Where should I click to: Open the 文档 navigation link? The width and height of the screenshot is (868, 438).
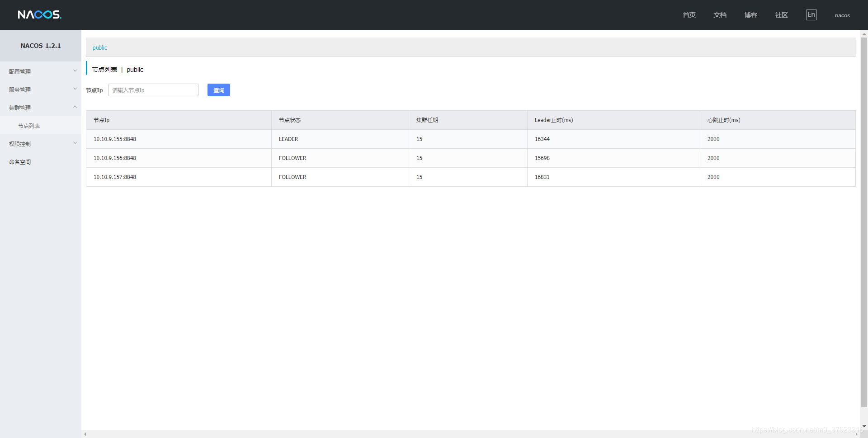point(720,15)
